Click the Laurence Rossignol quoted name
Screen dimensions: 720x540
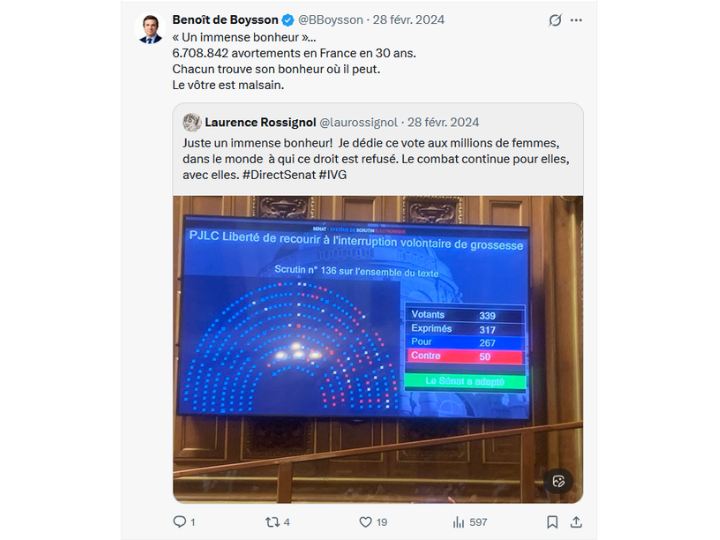coord(260,122)
